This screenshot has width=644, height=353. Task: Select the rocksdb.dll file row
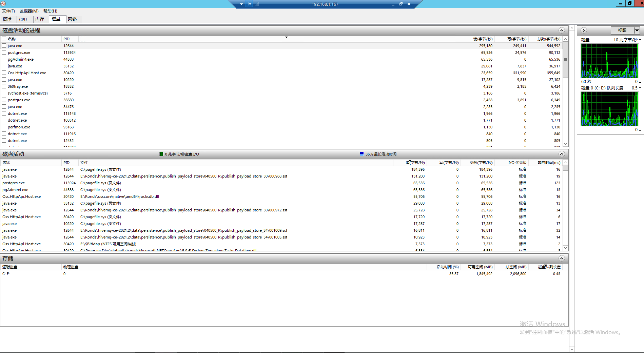281,196
